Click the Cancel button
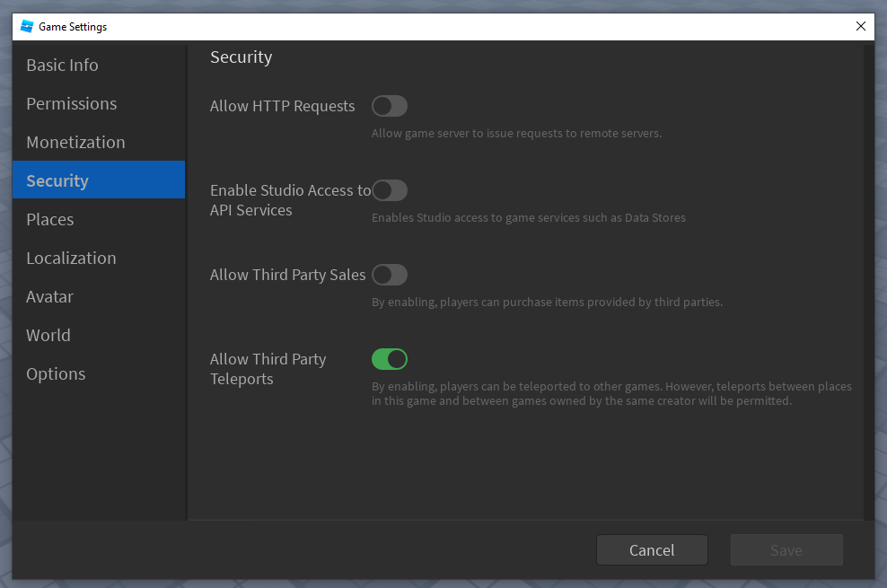887x588 pixels. 652,550
